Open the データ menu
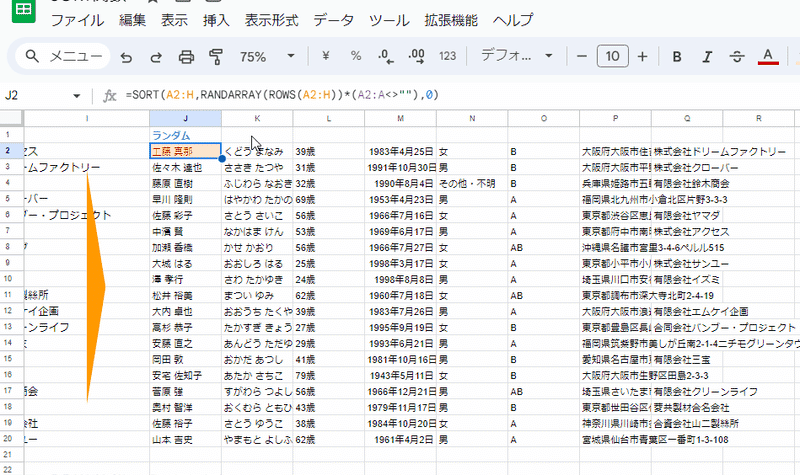 (334, 20)
